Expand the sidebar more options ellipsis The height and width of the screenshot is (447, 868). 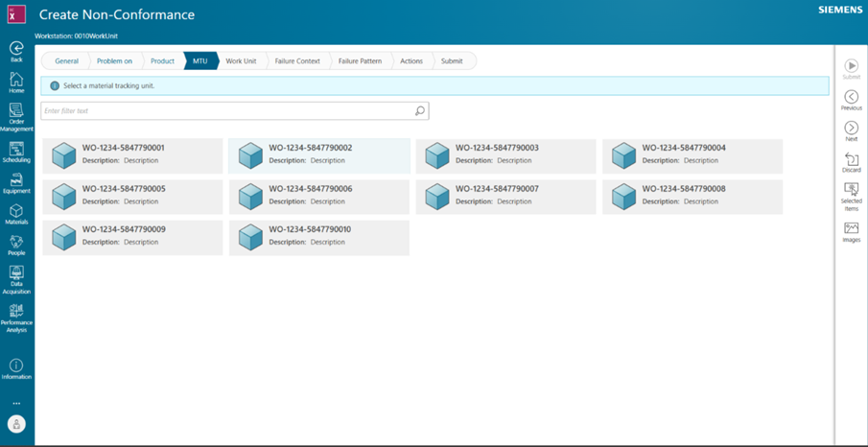coord(16,403)
